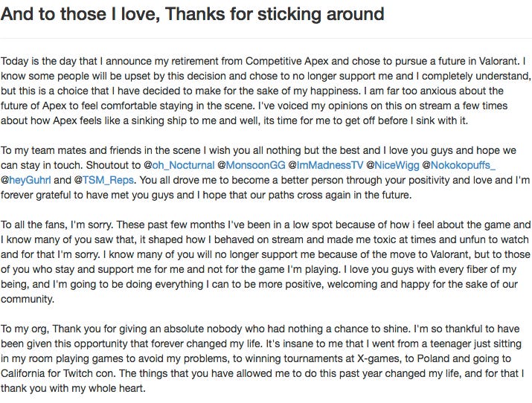Viewport: 532px width, 403px height.
Task: Click 'To my org' paragraph opening
Action: [25, 329]
